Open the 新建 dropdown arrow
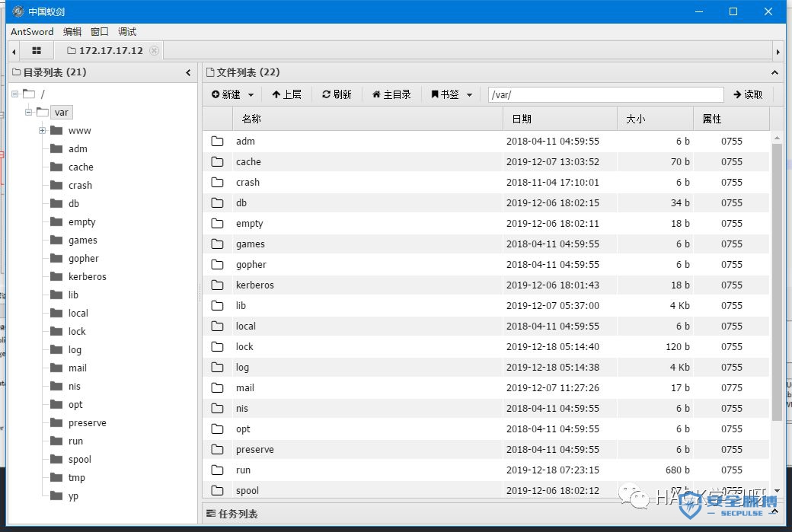792x532 pixels. coord(251,95)
